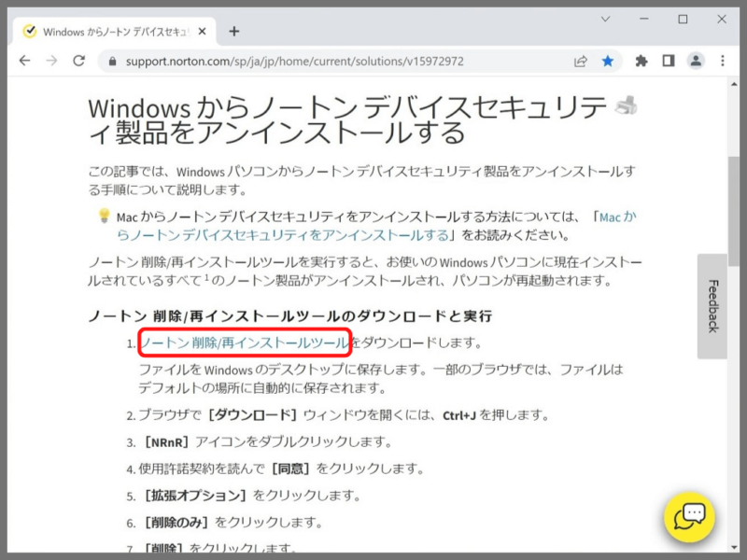Open a new browser tab
Image resolution: width=747 pixels, height=560 pixels.
click(234, 32)
